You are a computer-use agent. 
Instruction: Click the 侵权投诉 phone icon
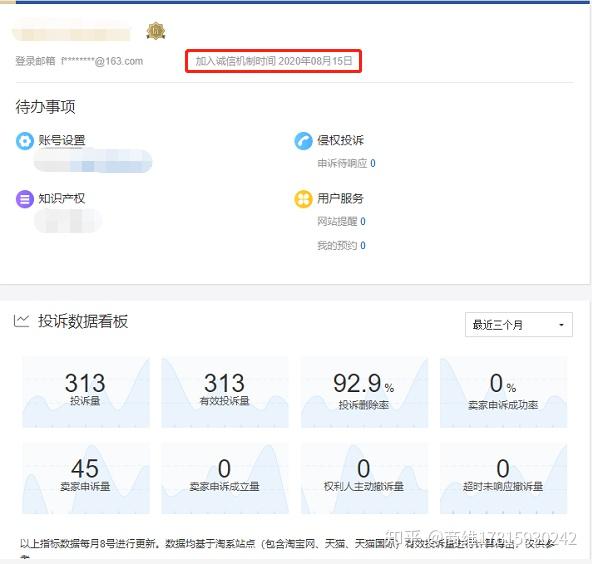pos(304,141)
